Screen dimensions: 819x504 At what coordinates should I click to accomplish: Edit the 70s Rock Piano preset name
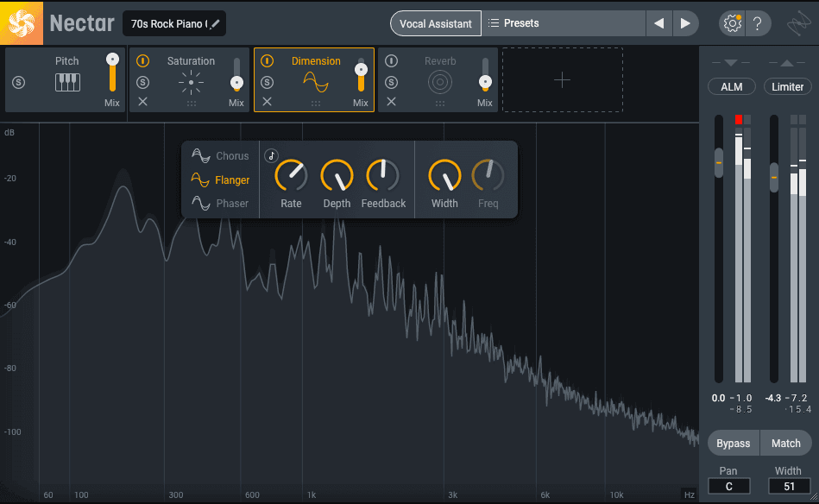point(174,23)
